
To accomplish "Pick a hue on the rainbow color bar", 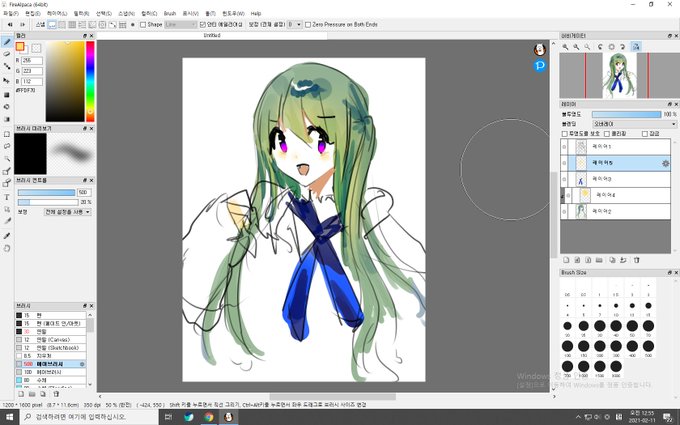I will click(90, 81).
